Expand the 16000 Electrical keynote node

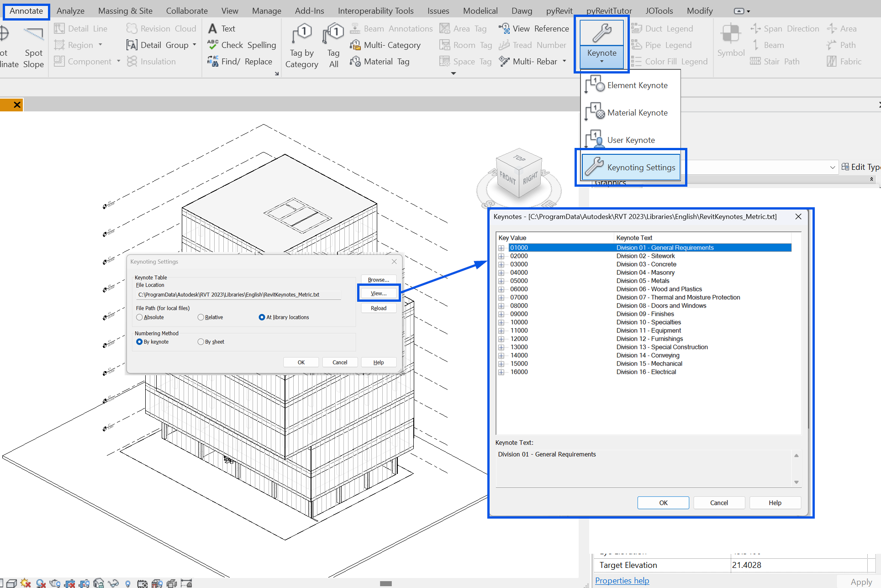tap(501, 372)
